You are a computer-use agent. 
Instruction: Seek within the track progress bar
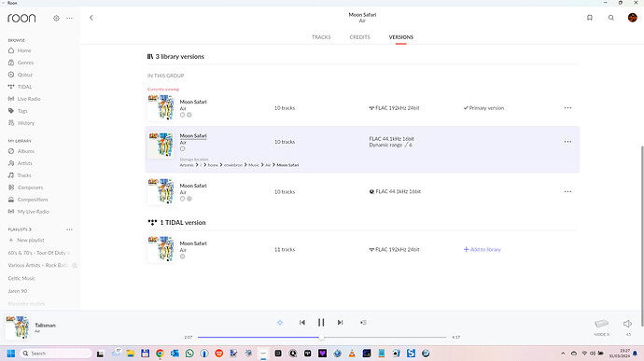322,338
